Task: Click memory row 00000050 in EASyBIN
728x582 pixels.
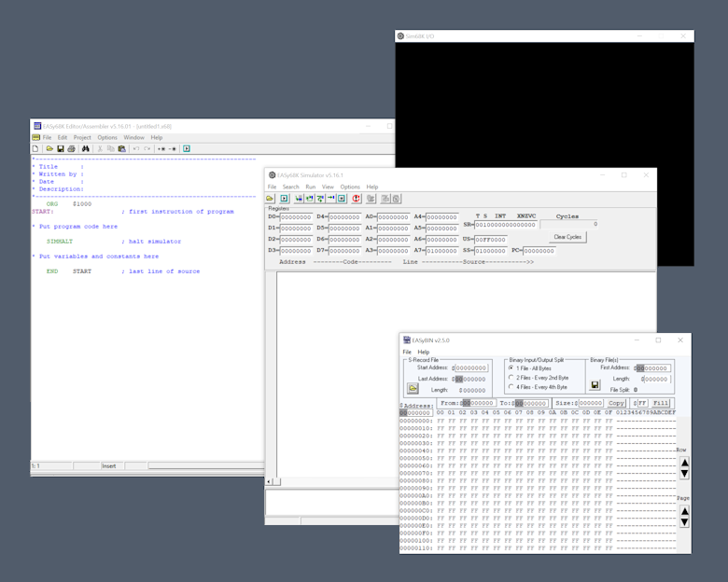Action: pyautogui.click(x=538, y=458)
